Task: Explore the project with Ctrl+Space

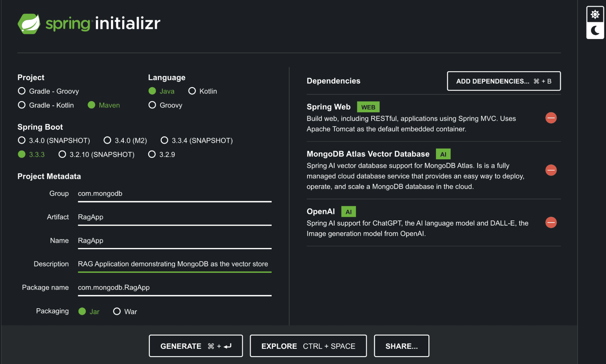Action: coord(308,346)
